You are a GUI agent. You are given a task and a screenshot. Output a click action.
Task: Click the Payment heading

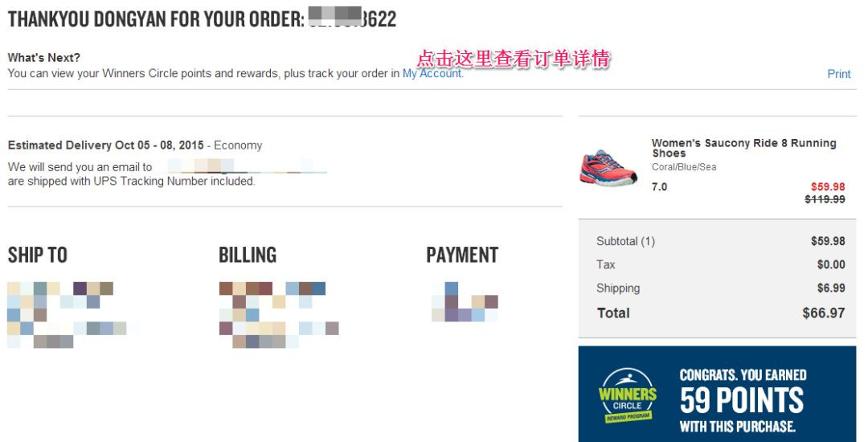click(x=462, y=255)
